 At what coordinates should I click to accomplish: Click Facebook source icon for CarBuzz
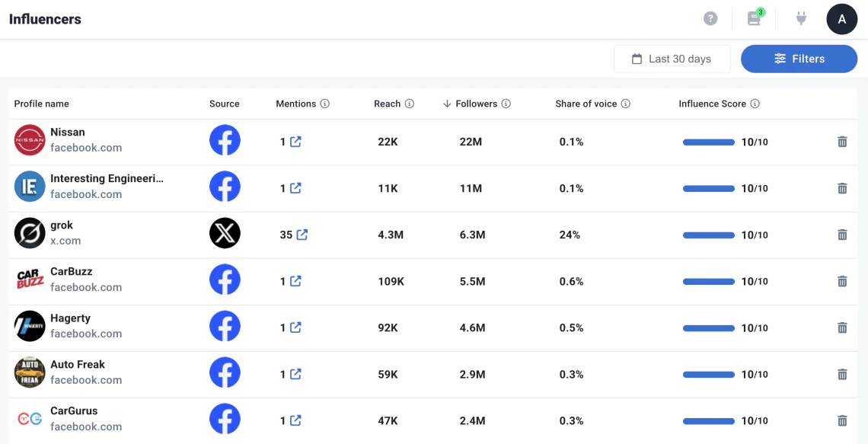click(x=225, y=279)
